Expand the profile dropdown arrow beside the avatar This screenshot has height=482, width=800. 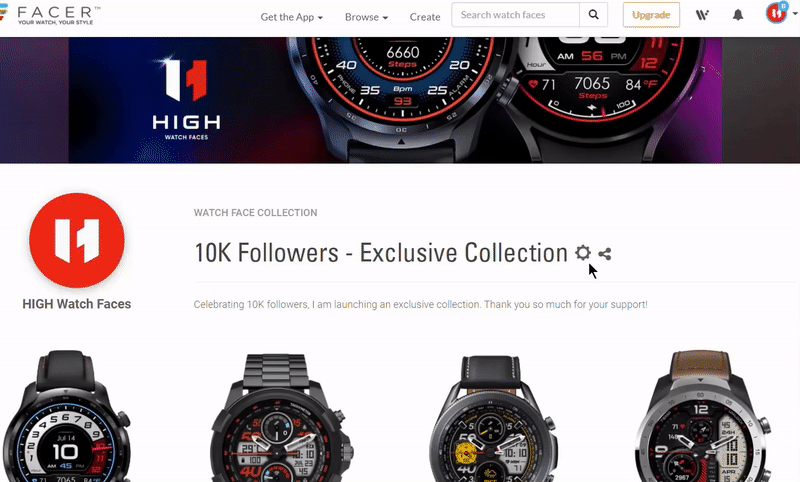795,14
